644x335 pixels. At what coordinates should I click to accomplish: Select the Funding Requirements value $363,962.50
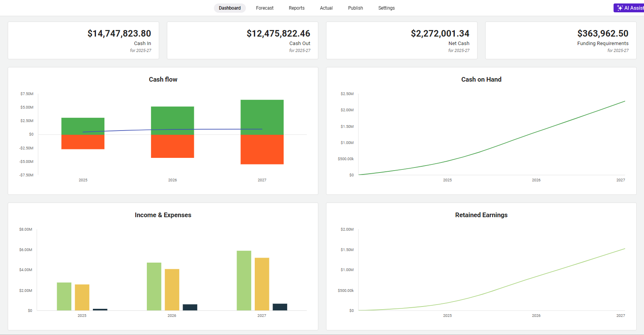[603, 33]
